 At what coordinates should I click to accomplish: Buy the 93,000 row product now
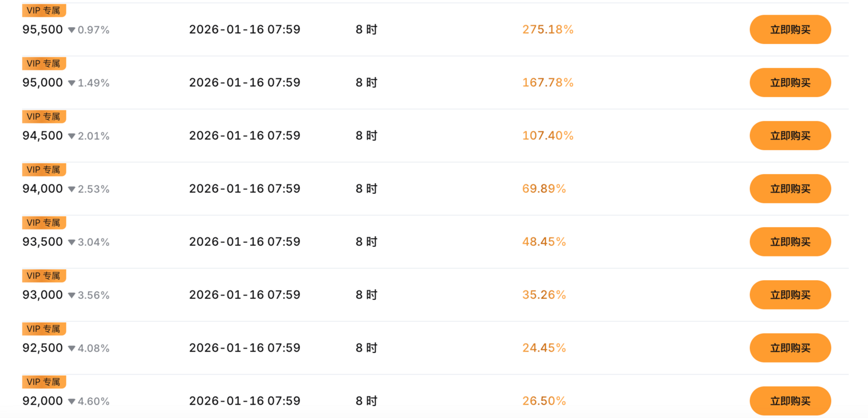pos(790,295)
